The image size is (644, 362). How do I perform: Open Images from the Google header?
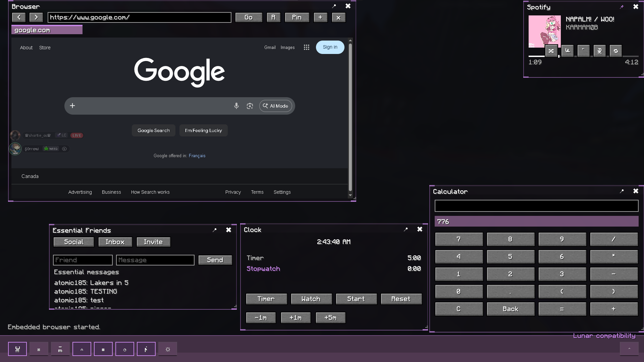point(288,48)
